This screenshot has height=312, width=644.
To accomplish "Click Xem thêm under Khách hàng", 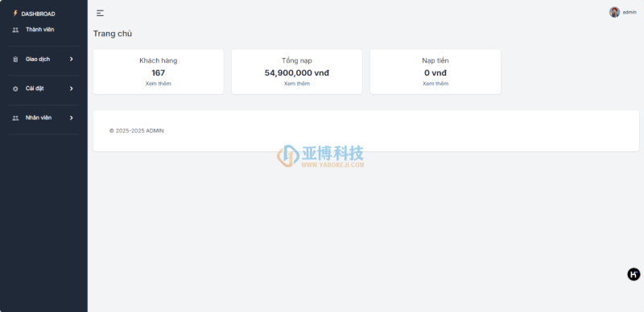I will (158, 84).
